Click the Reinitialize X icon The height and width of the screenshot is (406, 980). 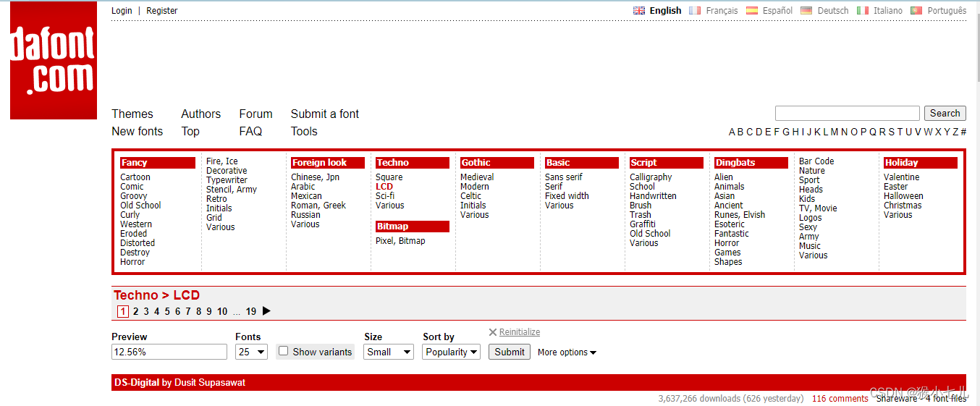coord(493,332)
